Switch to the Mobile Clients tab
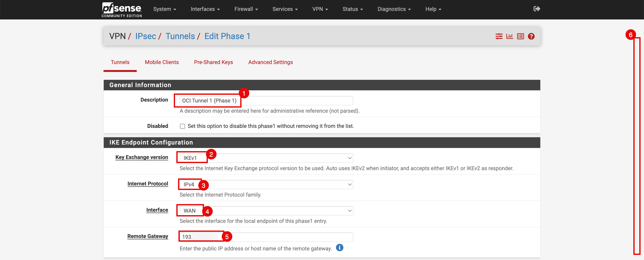This screenshot has width=644, height=260. 161,62
